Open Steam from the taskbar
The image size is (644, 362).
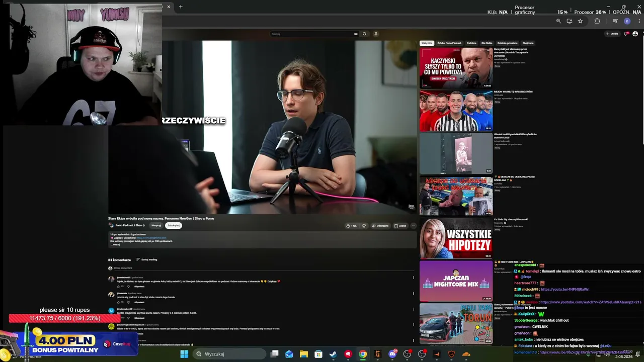333,354
